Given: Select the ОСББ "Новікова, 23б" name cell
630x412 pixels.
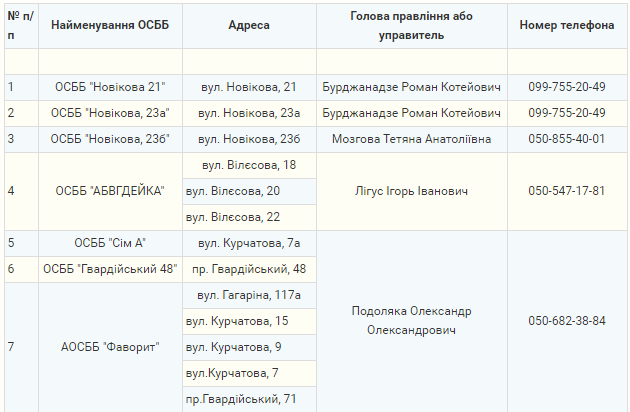Looking at the screenshot, I should (110, 139).
